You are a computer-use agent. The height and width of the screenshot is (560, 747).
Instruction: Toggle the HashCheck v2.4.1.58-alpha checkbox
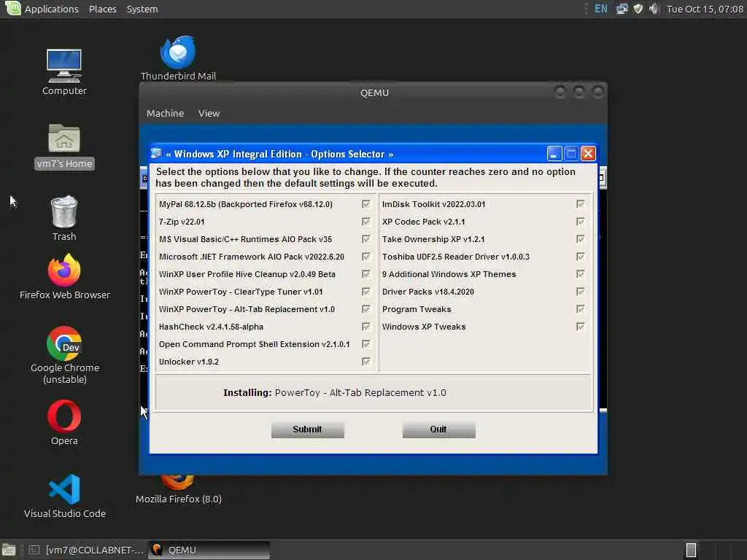click(366, 327)
